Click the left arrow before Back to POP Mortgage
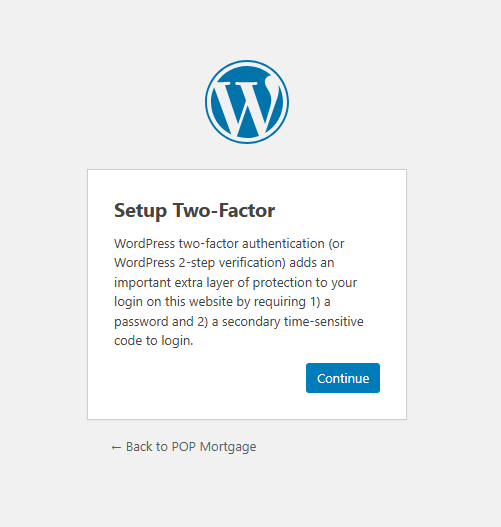 (x=116, y=447)
